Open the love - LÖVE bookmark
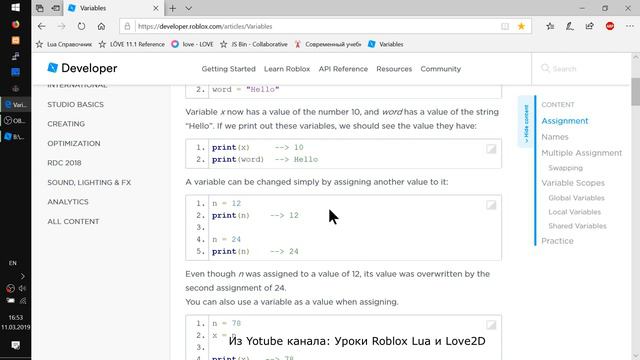This screenshot has height=360, width=640. click(192, 44)
